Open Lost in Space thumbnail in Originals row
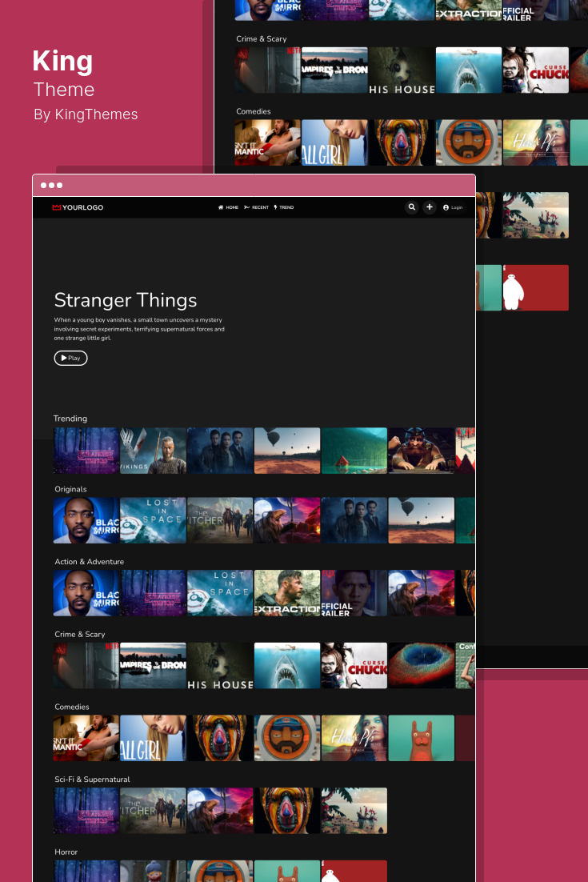 click(x=153, y=520)
